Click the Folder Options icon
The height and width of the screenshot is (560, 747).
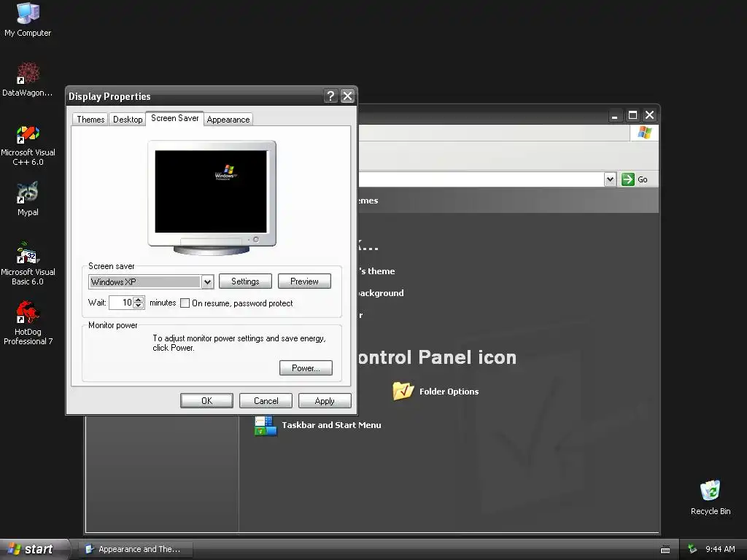click(x=403, y=391)
